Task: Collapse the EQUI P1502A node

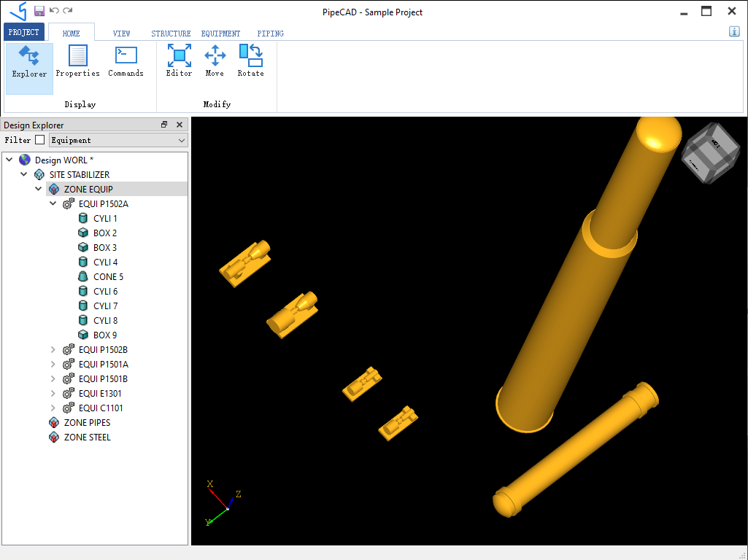Action: click(x=53, y=203)
